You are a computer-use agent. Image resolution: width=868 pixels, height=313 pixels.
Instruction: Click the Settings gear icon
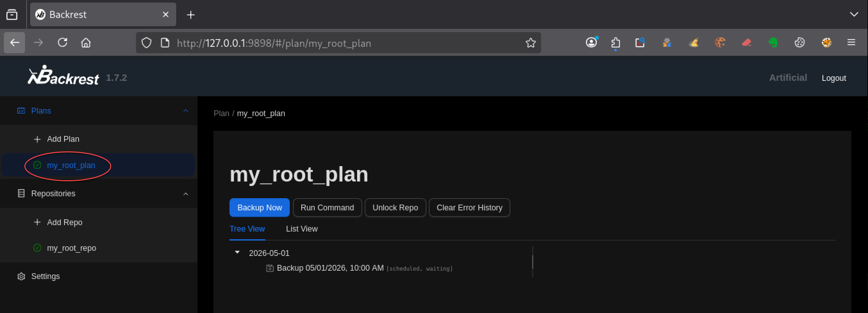(x=21, y=276)
